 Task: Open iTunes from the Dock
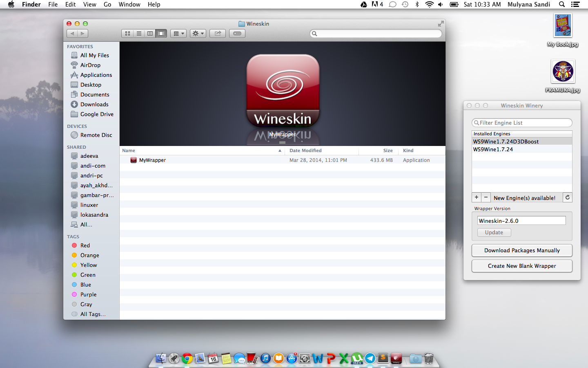[x=265, y=359]
